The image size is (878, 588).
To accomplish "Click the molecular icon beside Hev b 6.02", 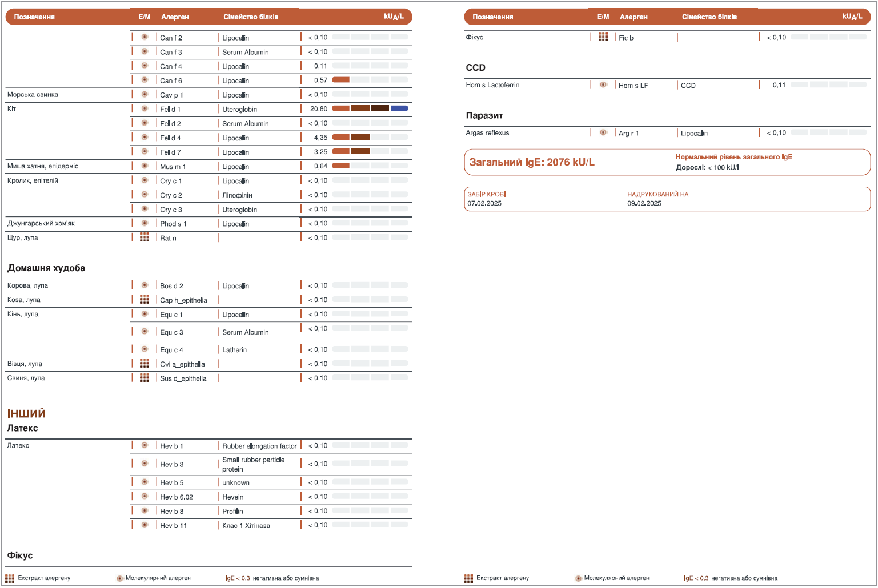I will 145,496.
